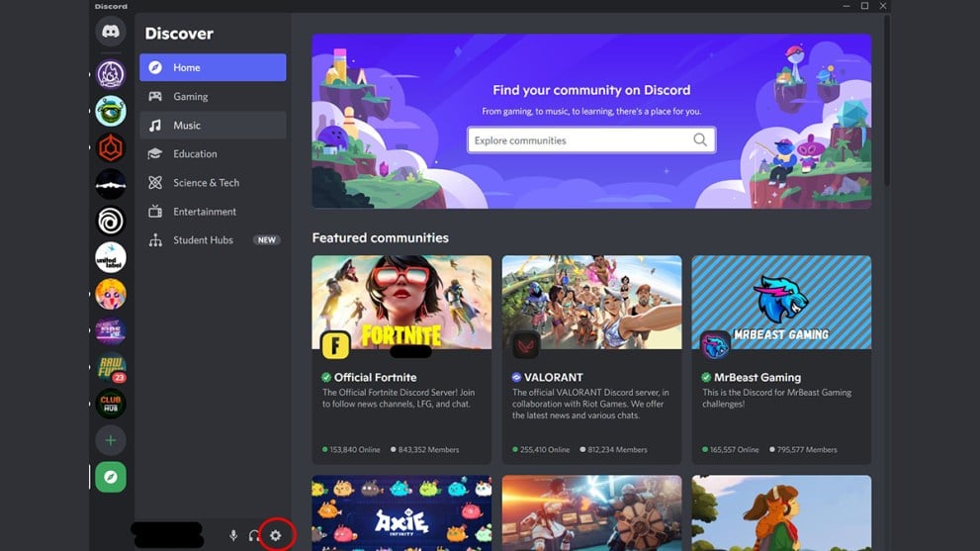Screen dimensions: 980x551
Task: Select the Gaming category
Action: (x=213, y=96)
